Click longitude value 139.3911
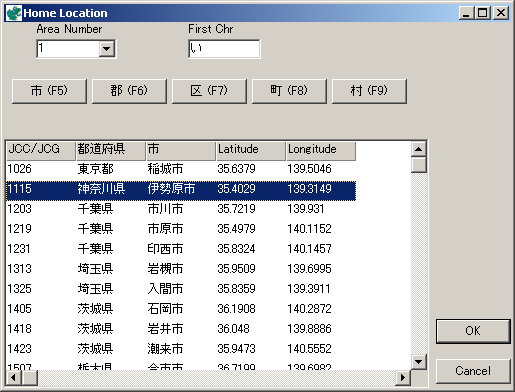 click(x=309, y=289)
